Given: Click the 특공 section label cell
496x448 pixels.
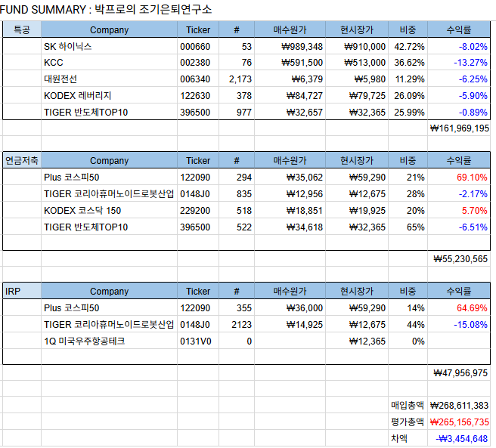Looking at the screenshot, I should click(22, 29).
